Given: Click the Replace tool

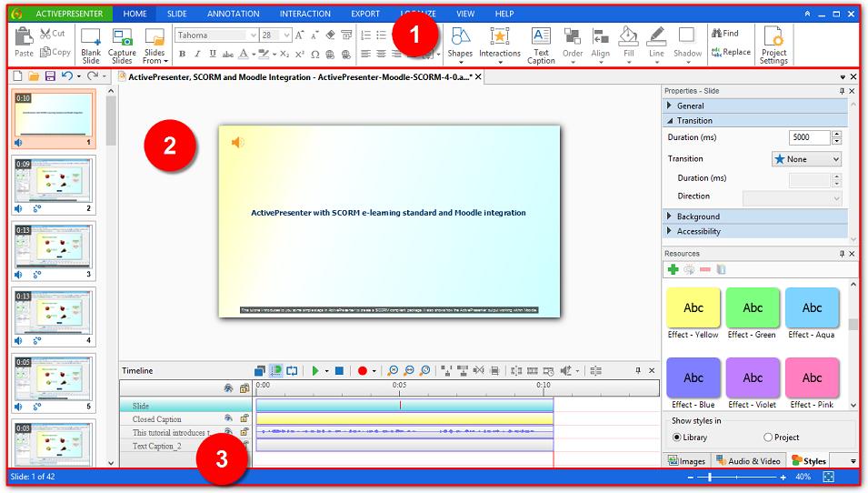Looking at the screenshot, I should pyautogui.click(x=731, y=52).
